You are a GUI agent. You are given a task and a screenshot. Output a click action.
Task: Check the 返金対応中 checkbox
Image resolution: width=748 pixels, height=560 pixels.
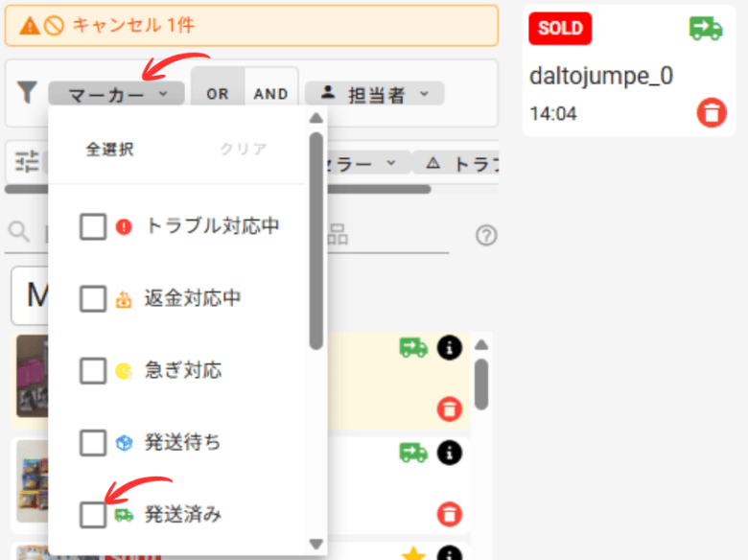[x=93, y=298]
